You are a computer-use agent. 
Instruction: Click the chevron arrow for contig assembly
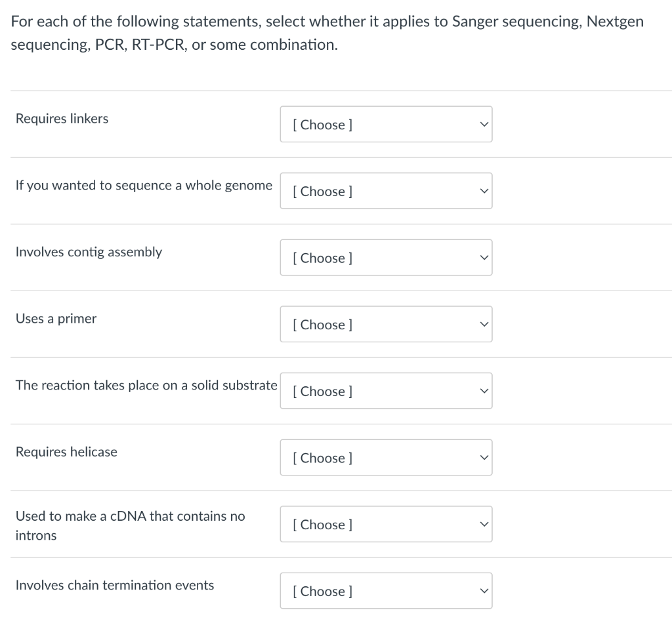pyautogui.click(x=484, y=258)
